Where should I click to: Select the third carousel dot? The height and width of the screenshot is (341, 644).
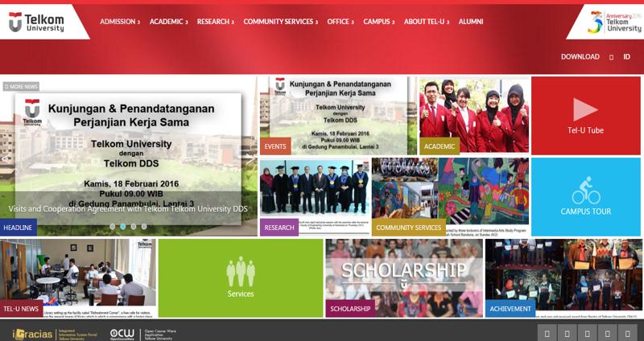click(x=134, y=226)
